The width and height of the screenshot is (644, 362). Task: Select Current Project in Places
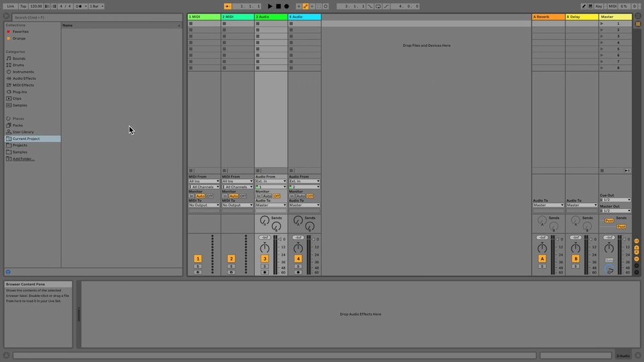(33, 139)
